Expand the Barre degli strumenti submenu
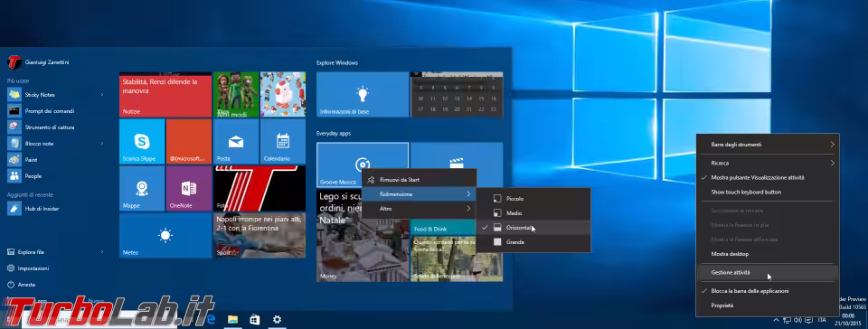The image size is (868, 329). click(x=768, y=145)
